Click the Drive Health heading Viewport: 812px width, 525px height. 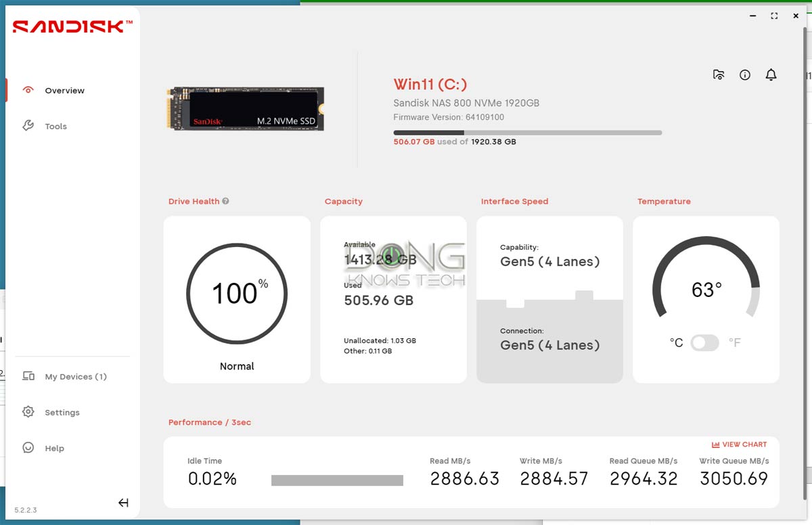(194, 201)
